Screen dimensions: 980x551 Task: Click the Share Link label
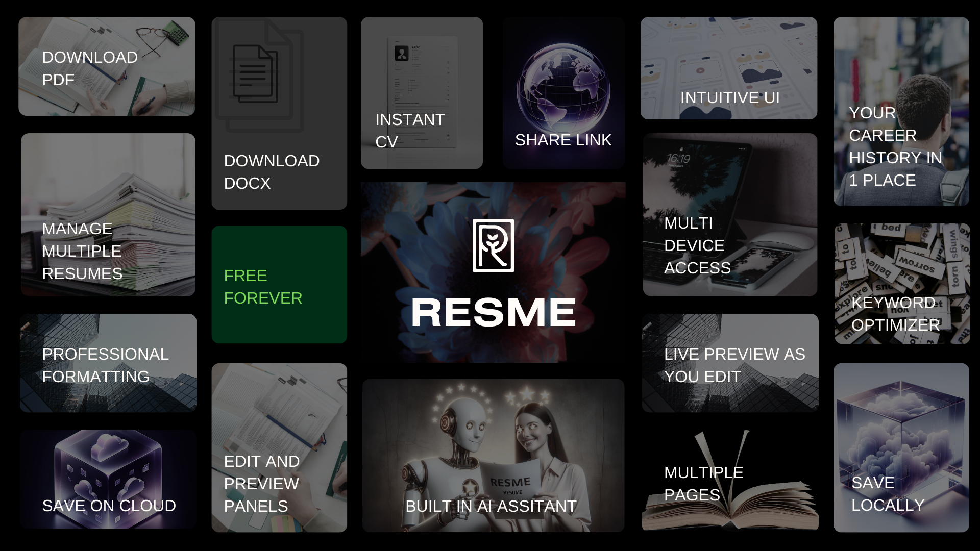click(x=563, y=140)
